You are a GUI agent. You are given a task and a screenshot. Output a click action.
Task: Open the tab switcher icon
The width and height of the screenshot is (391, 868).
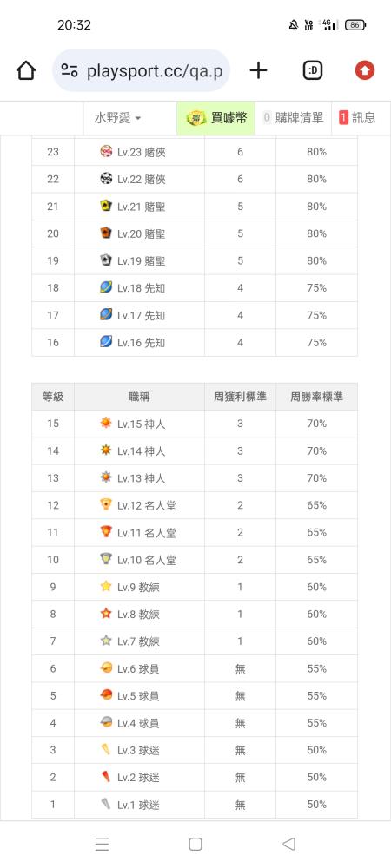click(312, 70)
